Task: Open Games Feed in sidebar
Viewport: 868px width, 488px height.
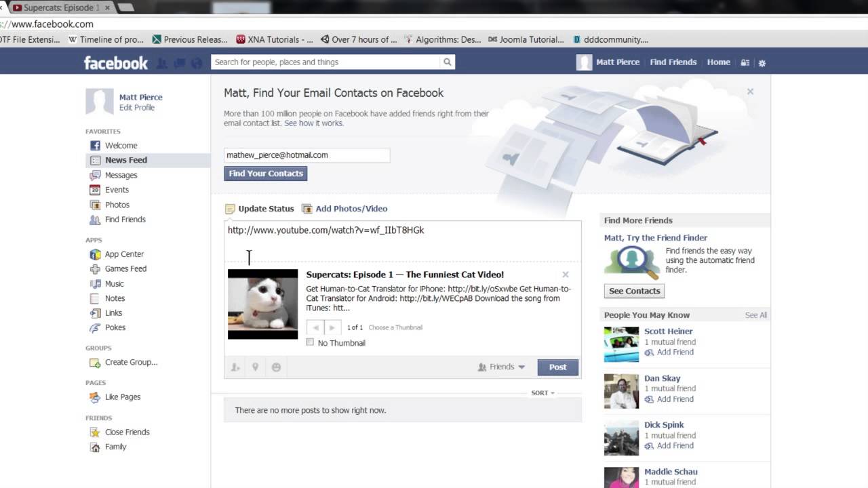Action: (x=125, y=269)
